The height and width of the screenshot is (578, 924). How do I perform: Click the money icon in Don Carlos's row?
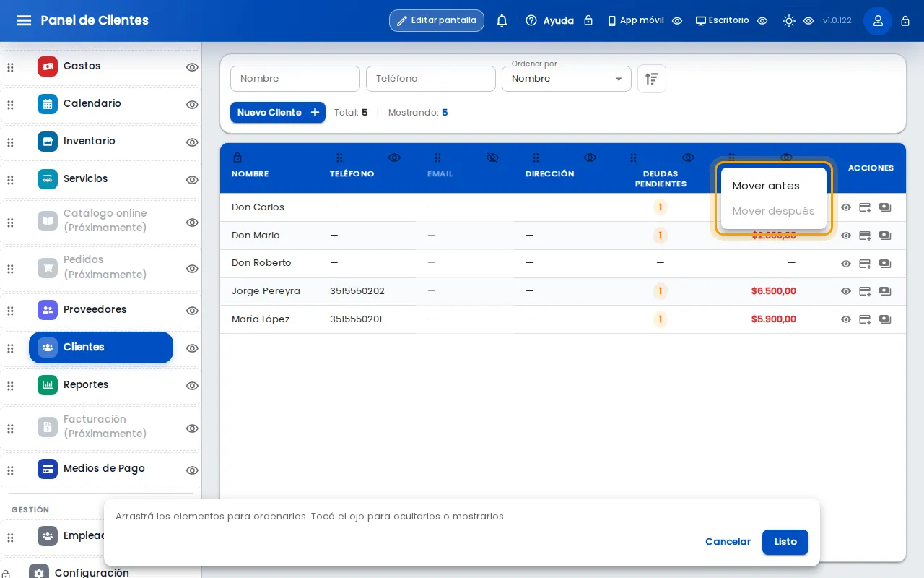[885, 207]
